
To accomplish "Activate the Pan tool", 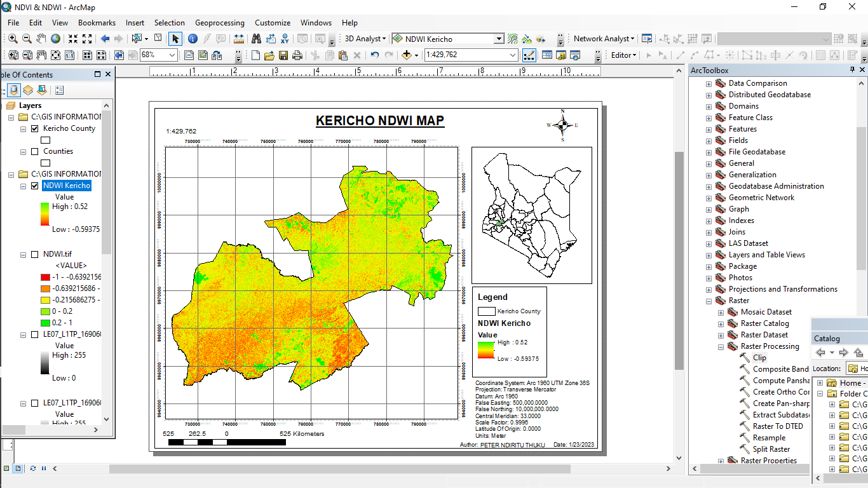I will [x=41, y=39].
